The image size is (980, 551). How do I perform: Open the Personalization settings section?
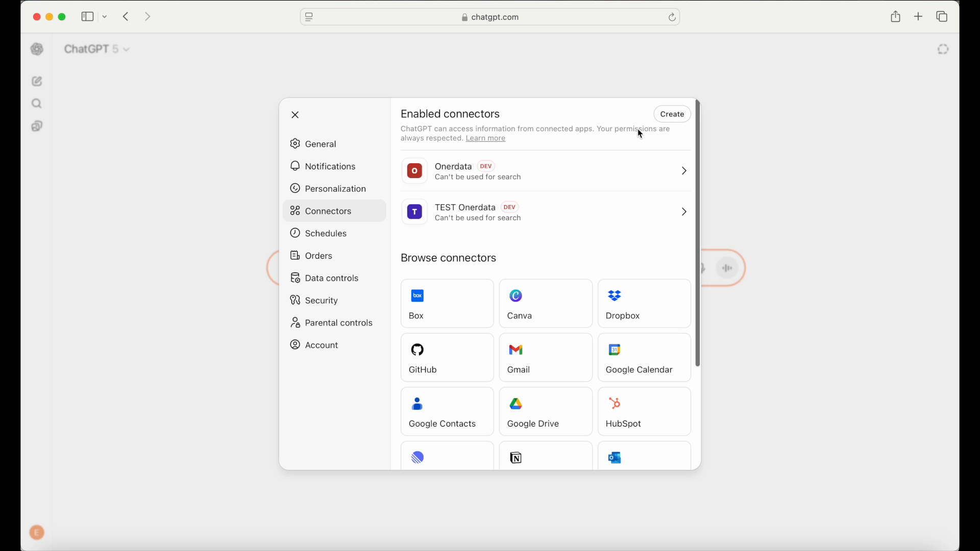pyautogui.click(x=335, y=189)
